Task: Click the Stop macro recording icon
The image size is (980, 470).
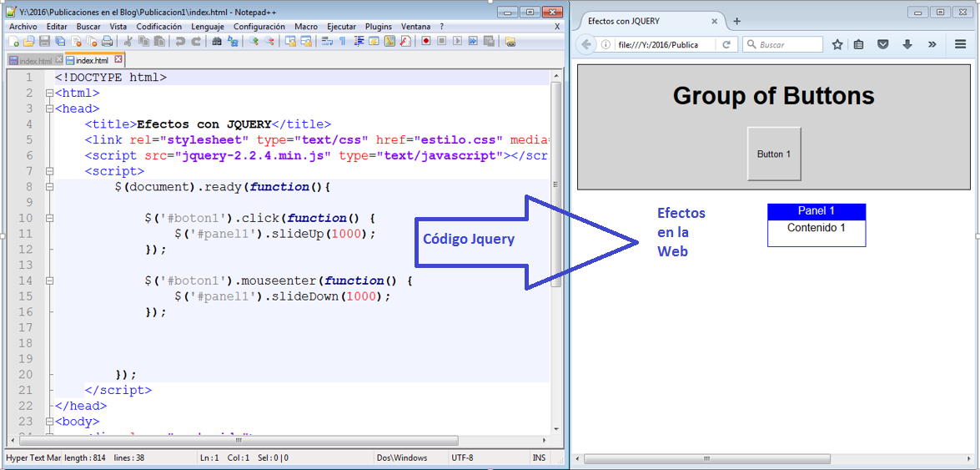Action: [x=442, y=42]
